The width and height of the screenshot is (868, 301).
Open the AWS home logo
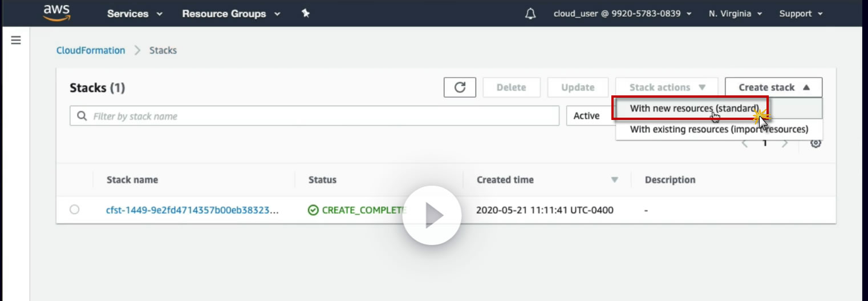pos(56,13)
